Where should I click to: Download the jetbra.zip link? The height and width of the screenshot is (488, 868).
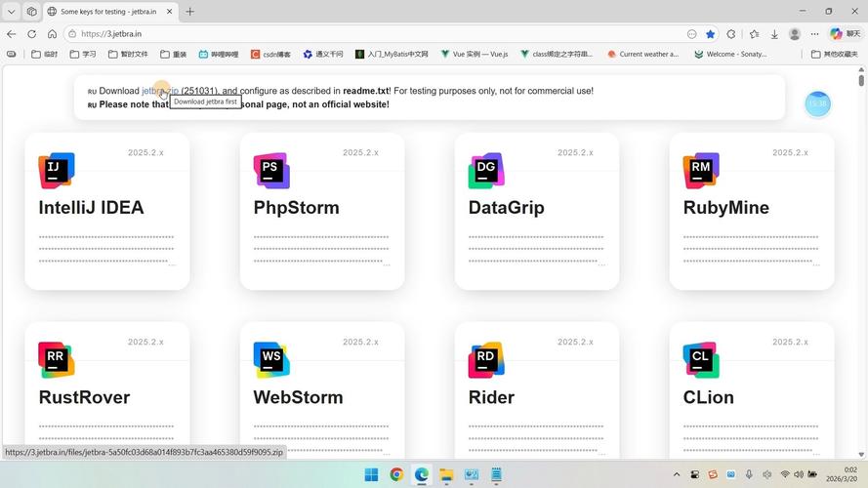(160, 91)
